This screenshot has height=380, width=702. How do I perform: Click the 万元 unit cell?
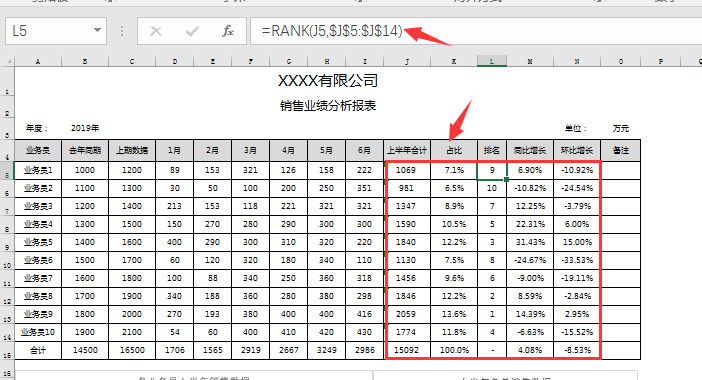[x=621, y=128]
